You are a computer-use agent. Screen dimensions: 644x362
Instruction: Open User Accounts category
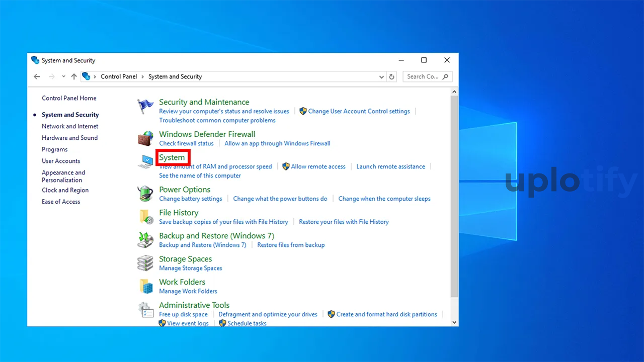coord(61,161)
